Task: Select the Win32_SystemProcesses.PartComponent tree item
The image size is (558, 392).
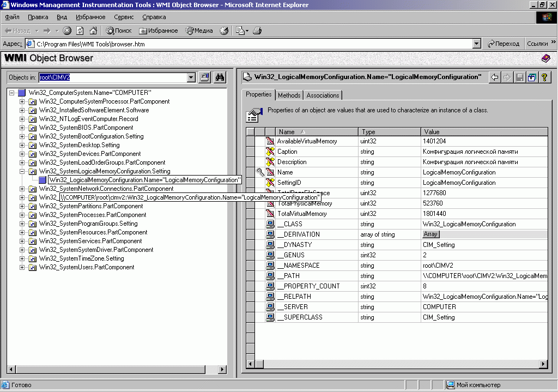Action: [93, 215]
